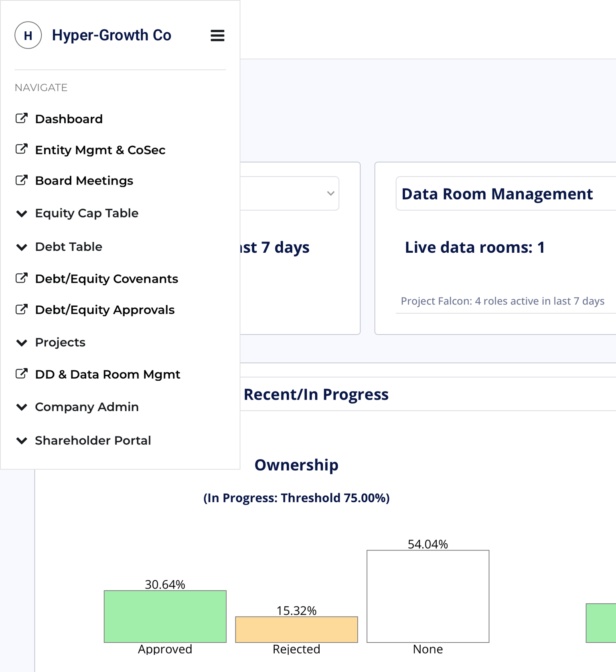This screenshot has height=672, width=616.
Task: Select the Company Admin menu label
Action: [x=87, y=407]
